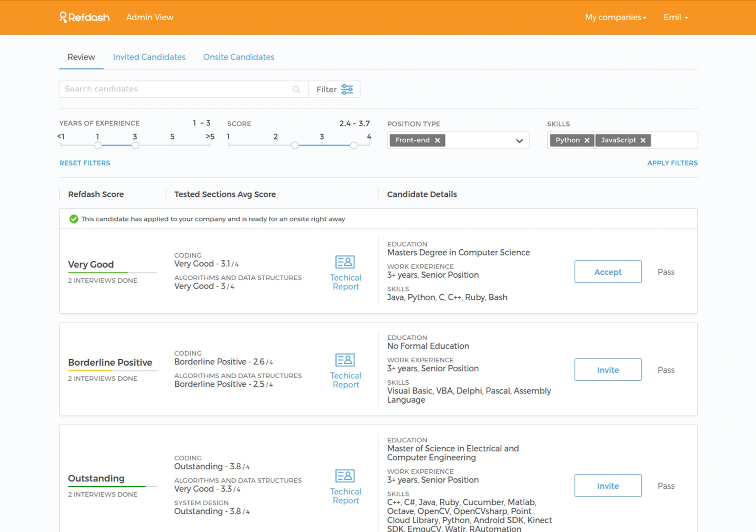Invite the Outstanding candidate

[608, 486]
